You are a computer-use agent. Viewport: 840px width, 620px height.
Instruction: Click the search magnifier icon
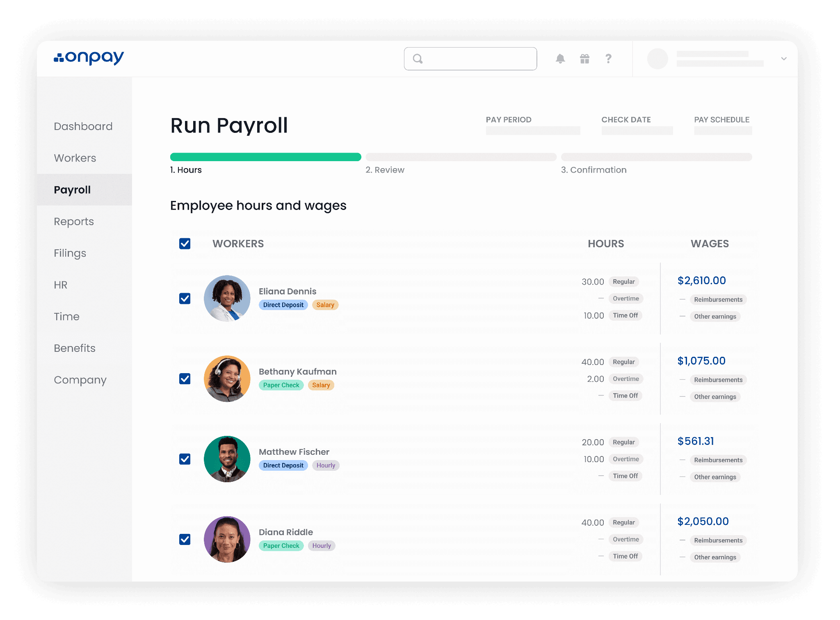[418, 59]
